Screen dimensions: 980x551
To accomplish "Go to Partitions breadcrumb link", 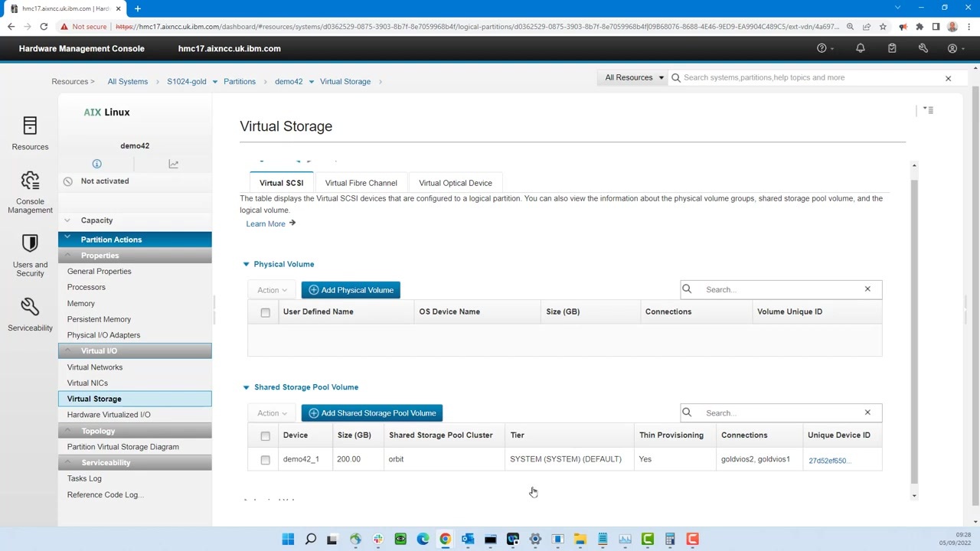I will pos(240,82).
